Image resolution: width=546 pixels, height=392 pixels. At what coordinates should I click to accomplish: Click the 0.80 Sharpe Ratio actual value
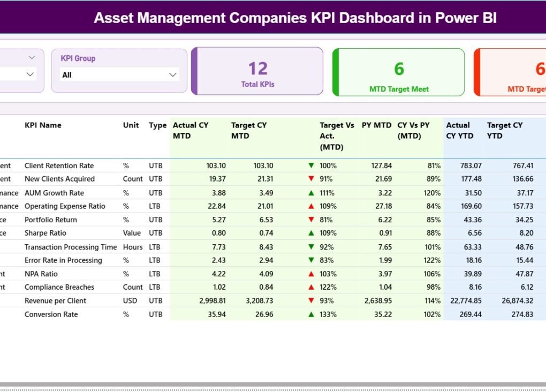click(x=219, y=233)
